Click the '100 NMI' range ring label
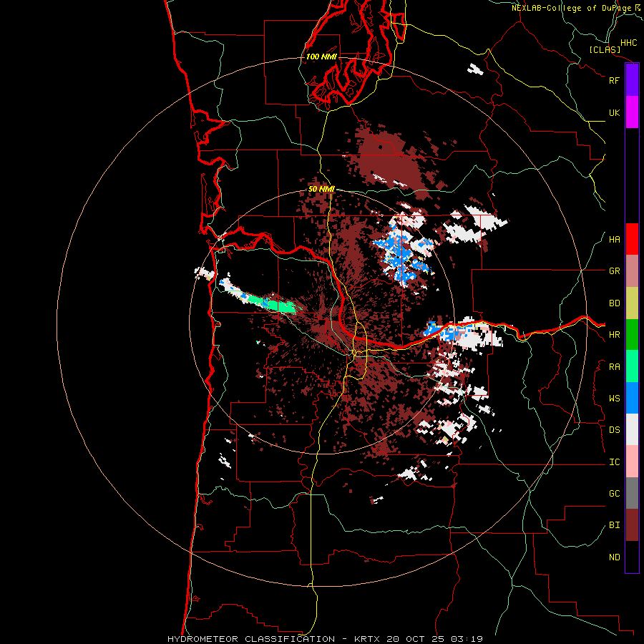 pyautogui.click(x=321, y=57)
